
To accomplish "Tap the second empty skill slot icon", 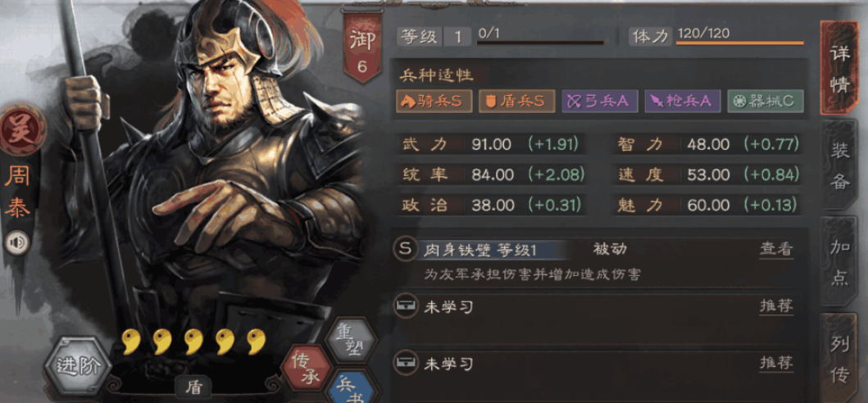I will (406, 363).
